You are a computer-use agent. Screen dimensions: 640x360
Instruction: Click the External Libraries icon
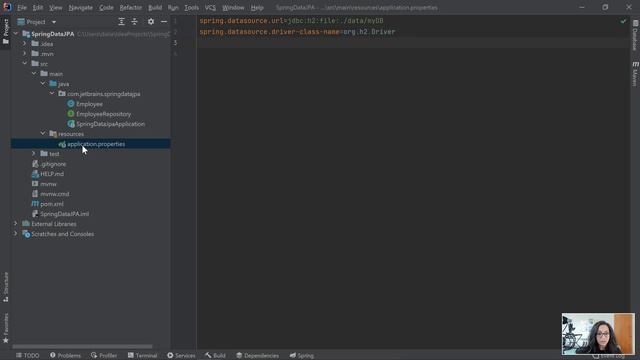coord(26,224)
